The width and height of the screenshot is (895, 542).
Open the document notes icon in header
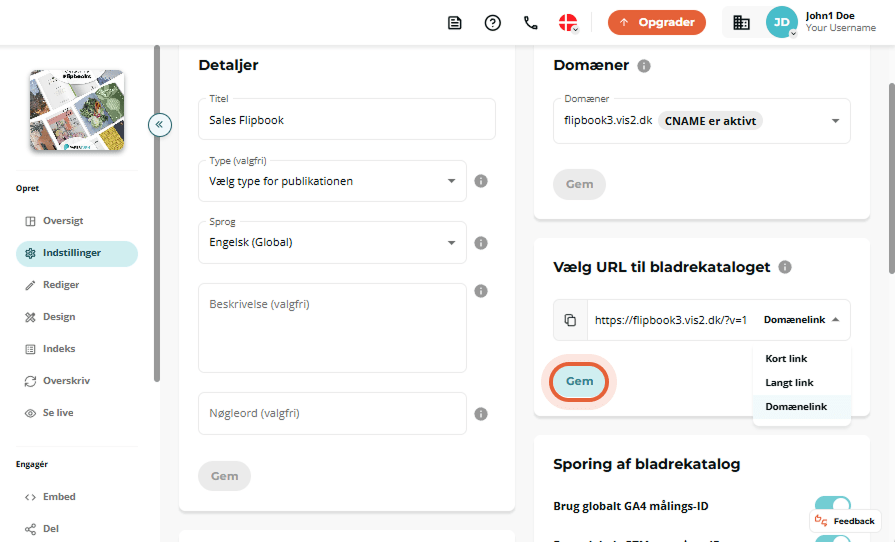(454, 23)
